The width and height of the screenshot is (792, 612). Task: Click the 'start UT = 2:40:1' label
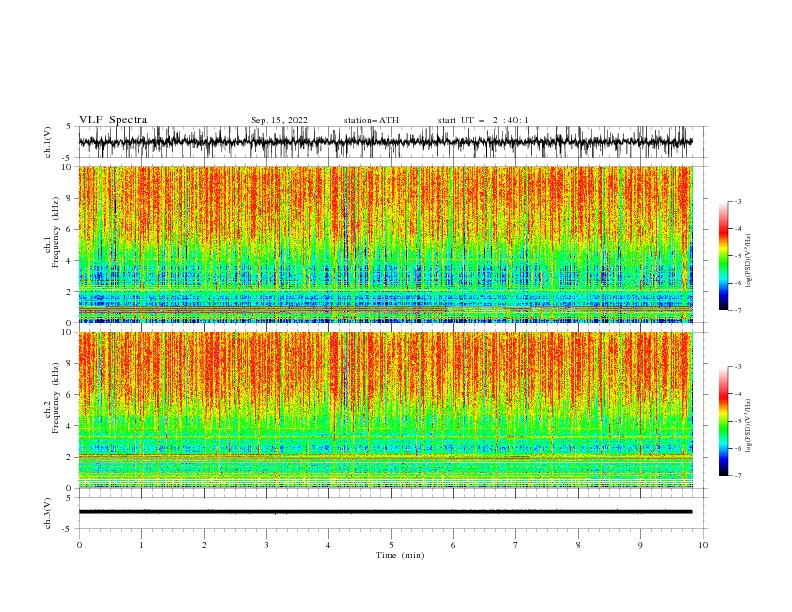tap(483, 120)
